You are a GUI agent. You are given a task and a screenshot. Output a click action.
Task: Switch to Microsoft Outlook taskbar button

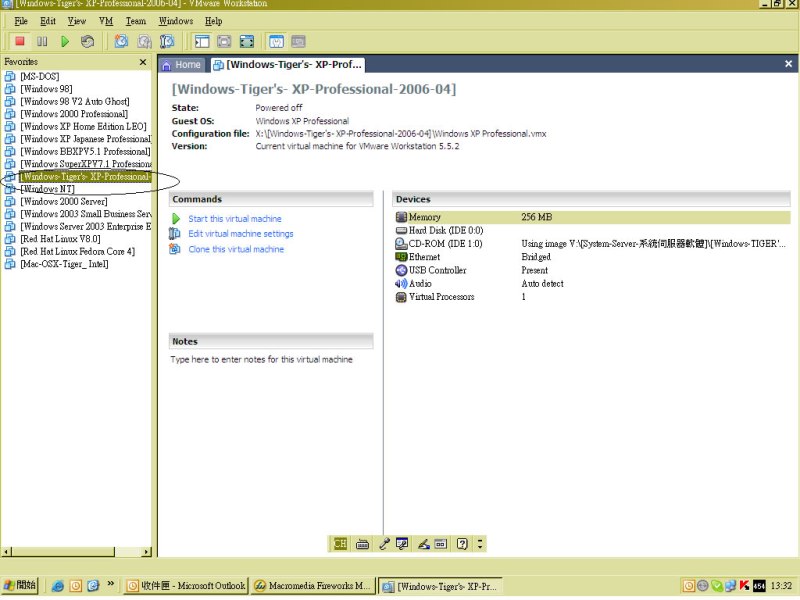coord(186,586)
